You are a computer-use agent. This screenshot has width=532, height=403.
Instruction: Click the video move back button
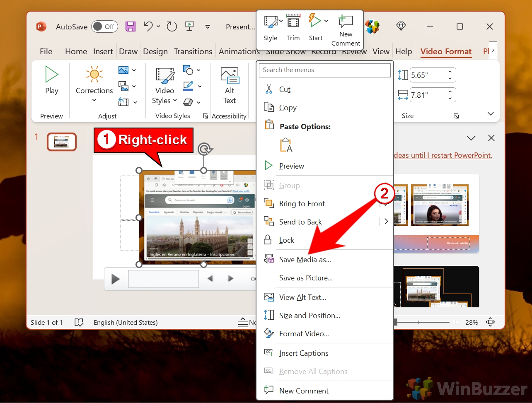point(210,279)
